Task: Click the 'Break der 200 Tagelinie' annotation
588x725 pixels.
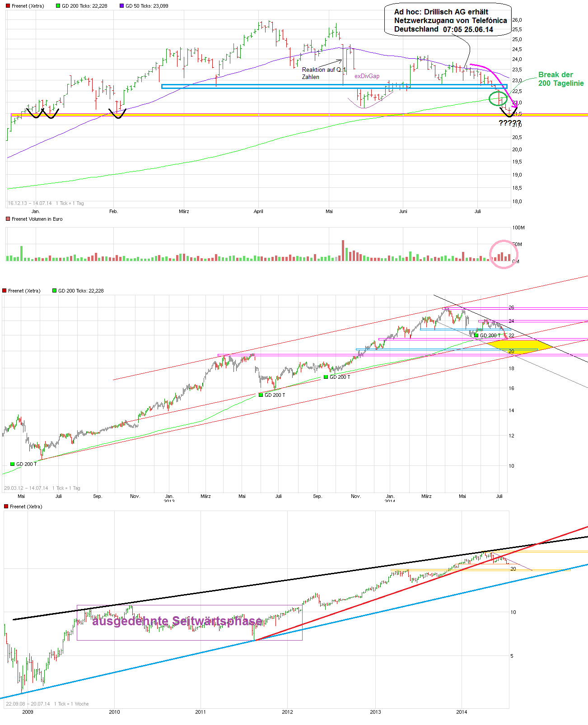Action: (561, 79)
